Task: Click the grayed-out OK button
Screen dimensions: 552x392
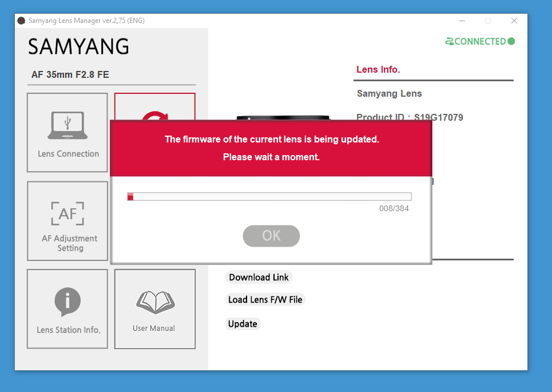Action: coord(271,236)
